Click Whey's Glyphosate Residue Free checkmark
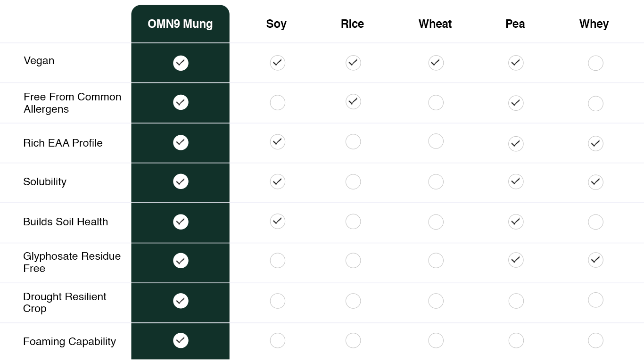The image size is (644, 362). (x=595, y=260)
